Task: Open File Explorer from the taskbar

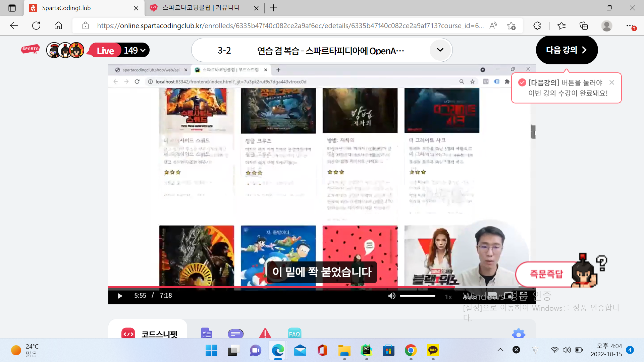Action: 344,351
